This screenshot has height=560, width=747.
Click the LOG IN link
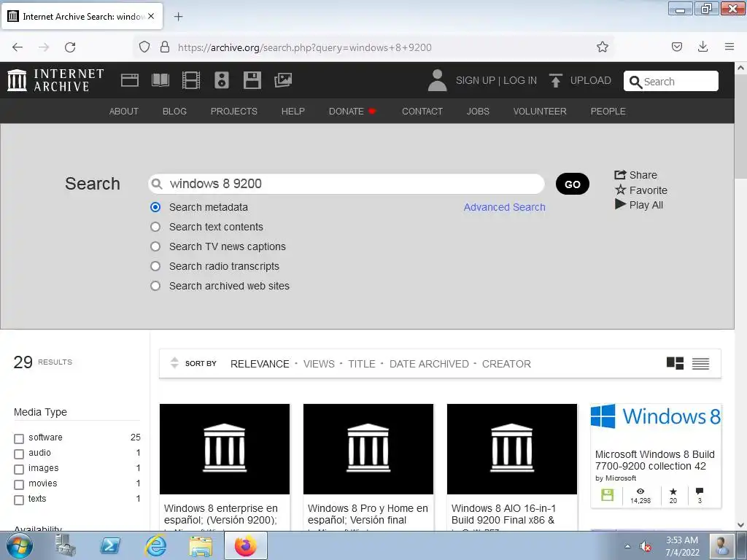point(519,80)
